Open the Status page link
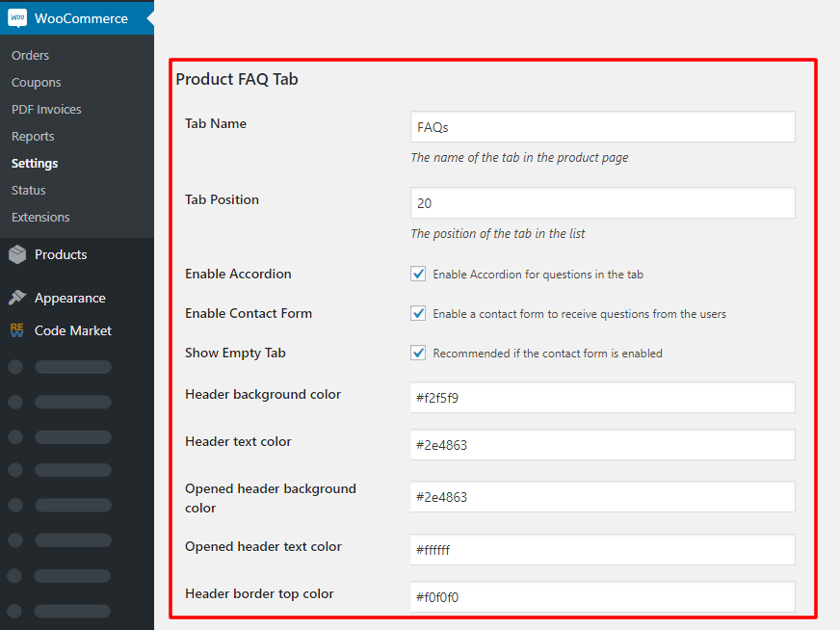Image resolution: width=840 pixels, height=630 pixels. (x=29, y=191)
